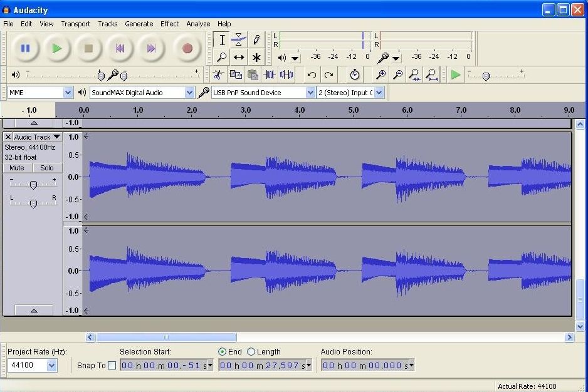Toggle the Snap To checkbox
Viewport: 588px width, 392px height.
(x=112, y=366)
